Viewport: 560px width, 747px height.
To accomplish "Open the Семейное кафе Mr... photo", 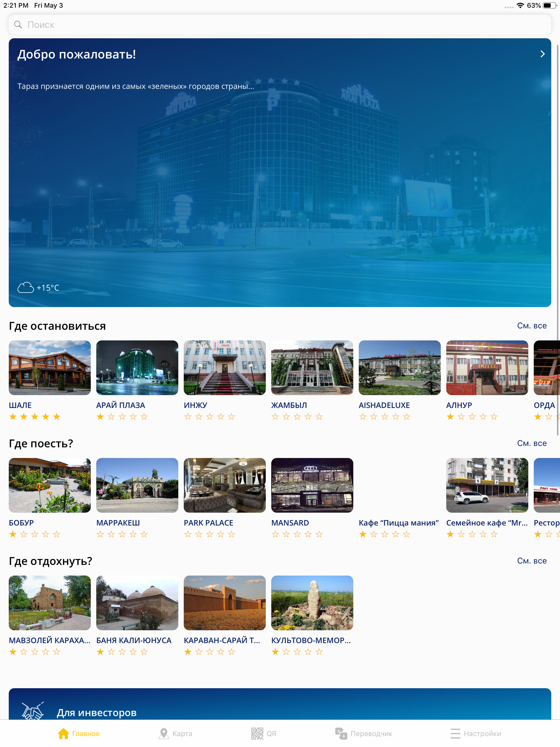I will 487,485.
